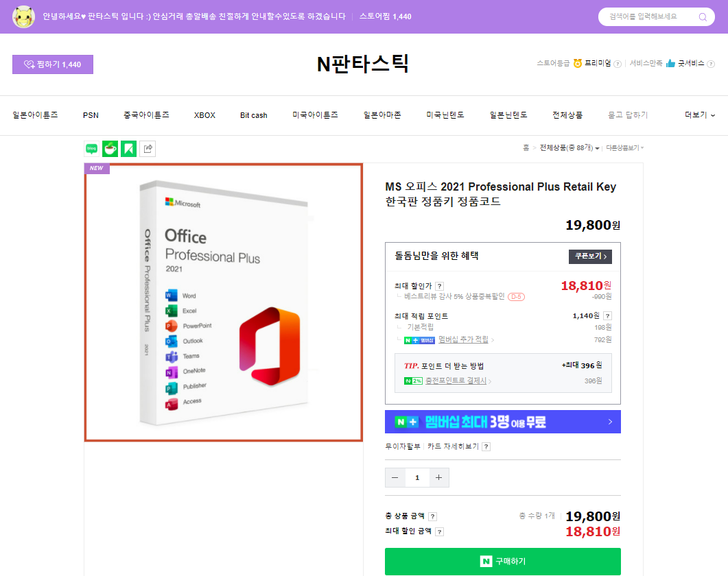Screen dimensions: 728x576
Task: Click the 스토어찜 1,440 text in banner
Action: [x=386, y=16]
